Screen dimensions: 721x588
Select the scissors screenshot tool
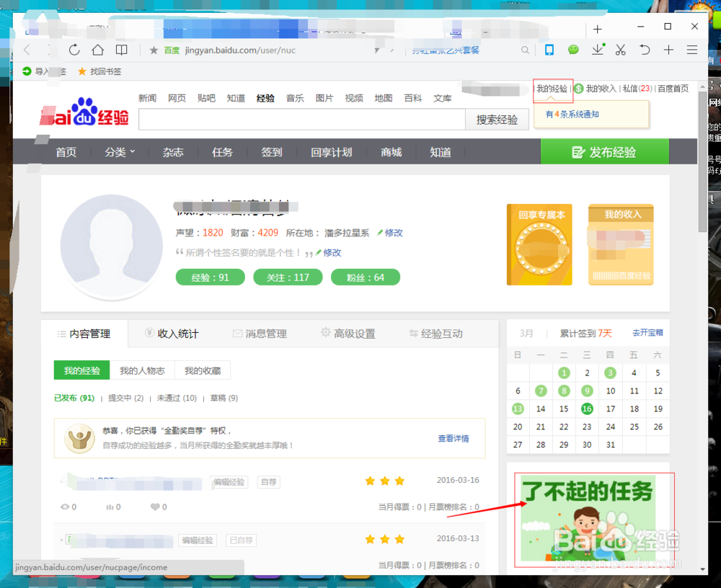point(621,50)
